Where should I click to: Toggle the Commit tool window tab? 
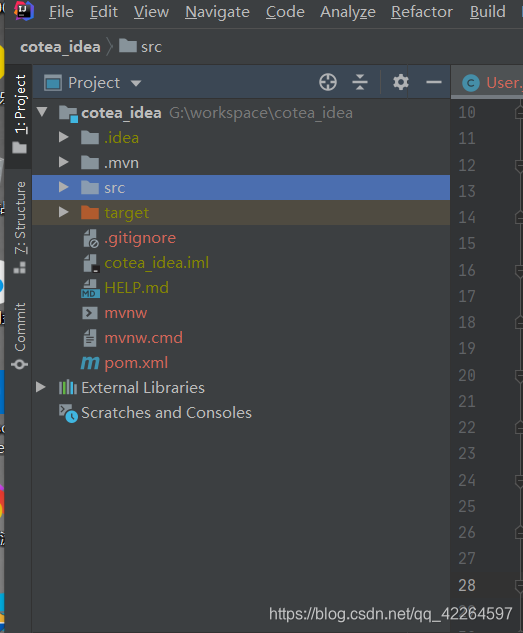coord(20,336)
